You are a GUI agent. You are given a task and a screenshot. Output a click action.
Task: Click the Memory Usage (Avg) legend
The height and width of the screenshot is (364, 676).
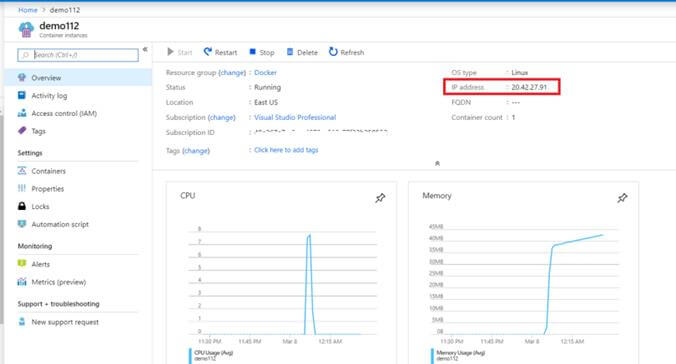(x=460, y=353)
